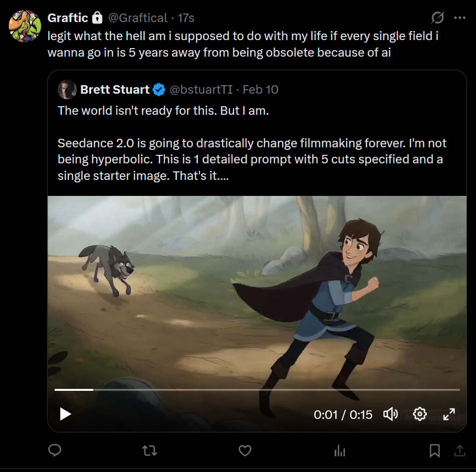This screenshot has height=472, width=476.
Task: Bookmark this post
Action: point(434,451)
